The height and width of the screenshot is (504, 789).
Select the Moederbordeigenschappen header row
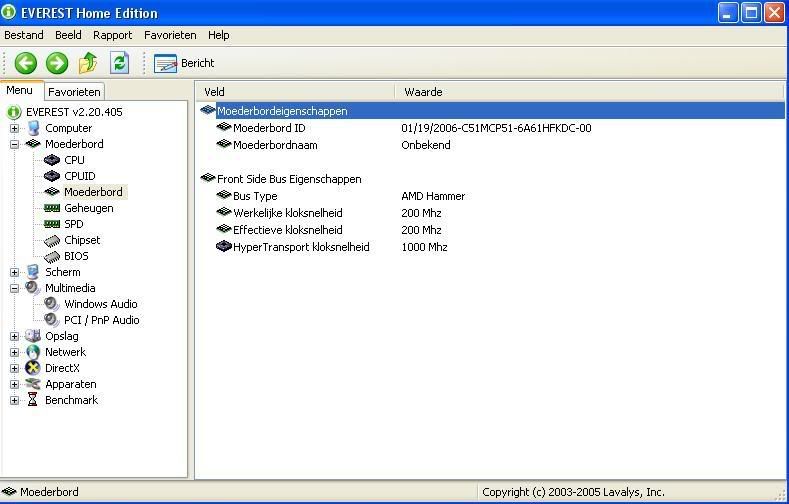[492, 111]
